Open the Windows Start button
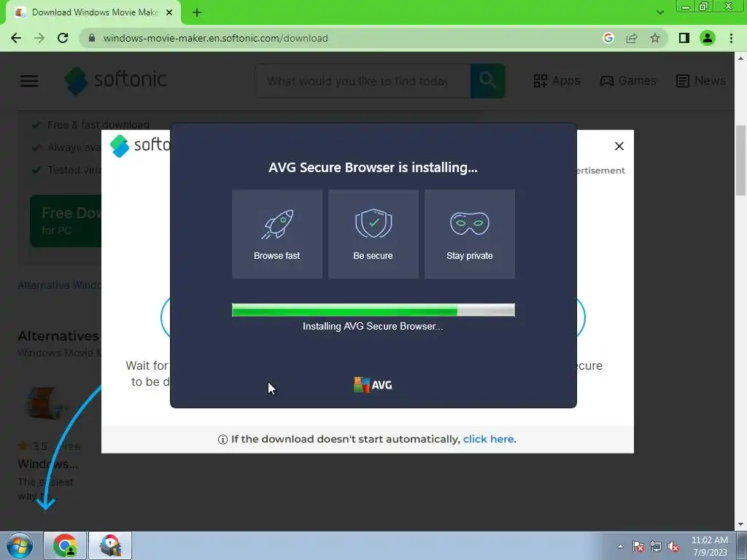Image resolution: width=747 pixels, height=560 pixels. (x=20, y=545)
